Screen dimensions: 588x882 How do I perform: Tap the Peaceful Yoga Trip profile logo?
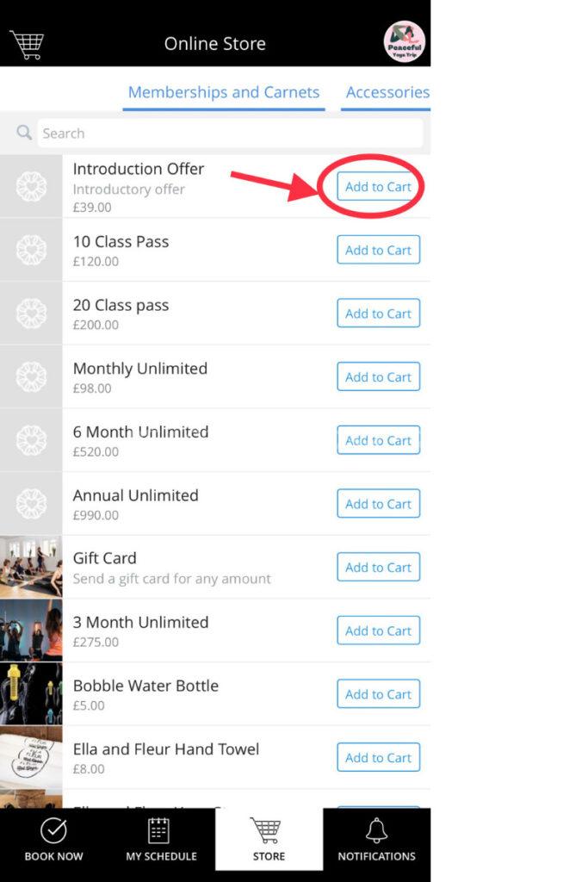click(404, 42)
